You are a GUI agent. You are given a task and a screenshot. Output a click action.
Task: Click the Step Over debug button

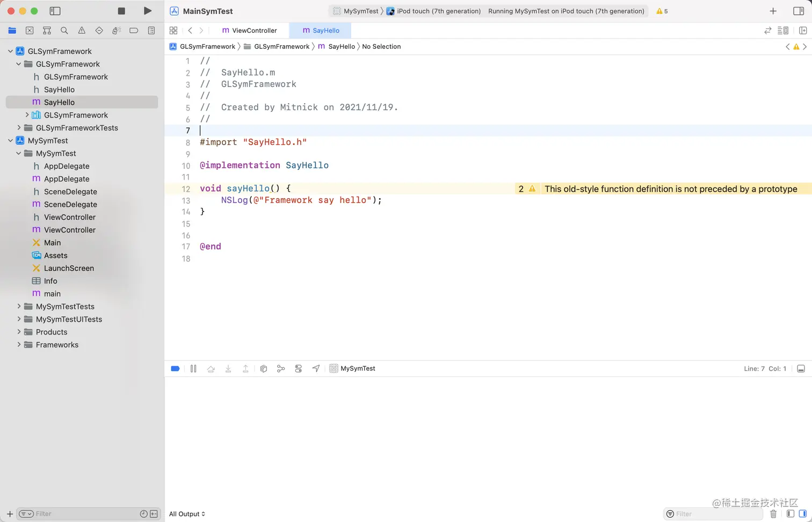tap(211, 368)
